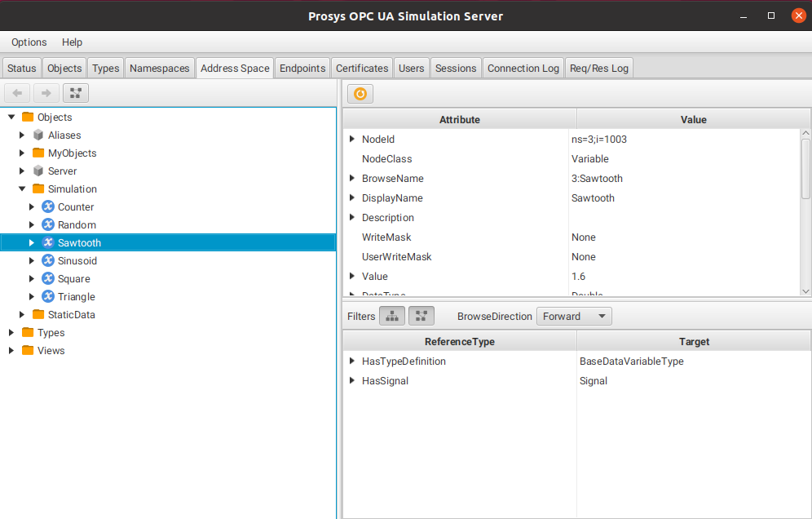The height and width of the screenshot is (519, 812).
Task: Click the expand-all icon in the toolbar
Action: click(x=75, y=93)
